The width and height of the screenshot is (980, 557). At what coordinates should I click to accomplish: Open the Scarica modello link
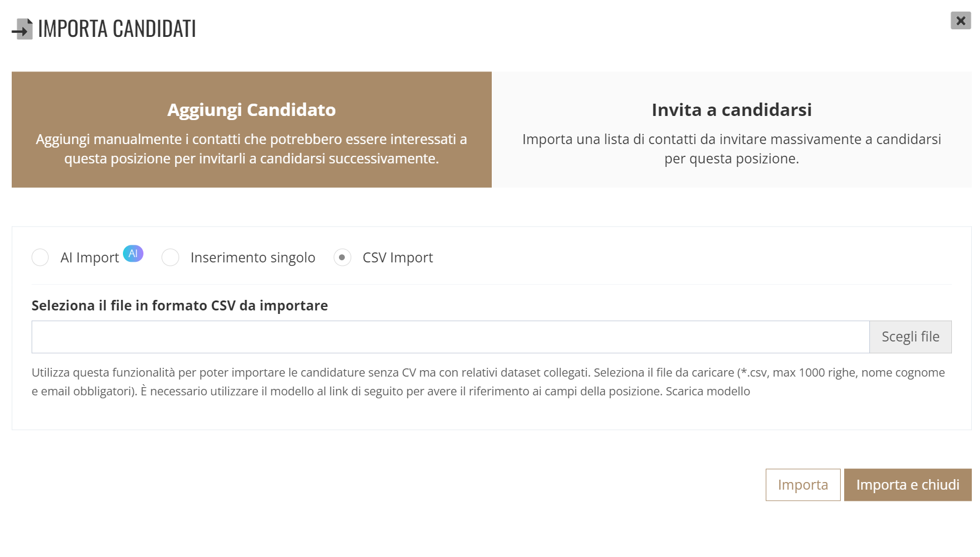click(x=708, y=391)
